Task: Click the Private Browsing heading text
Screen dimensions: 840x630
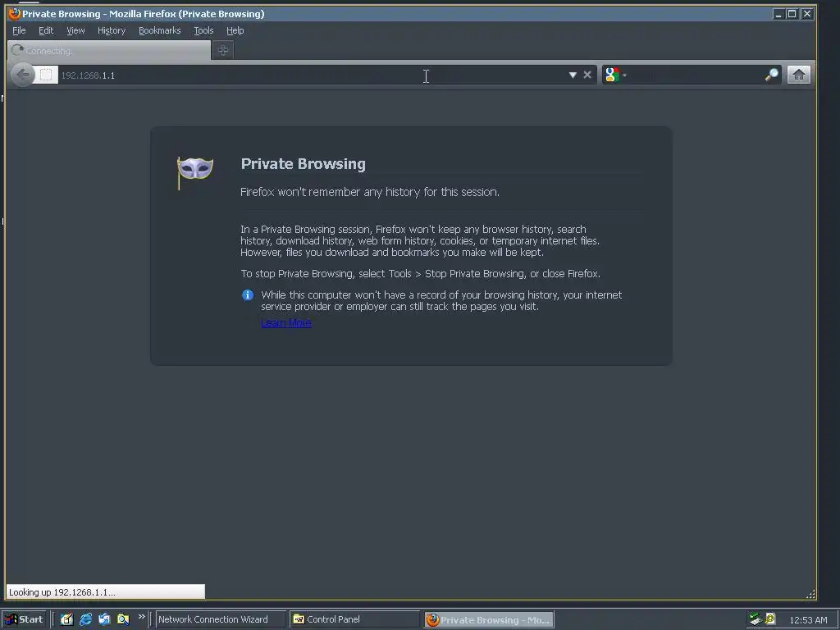Action: 304,164
